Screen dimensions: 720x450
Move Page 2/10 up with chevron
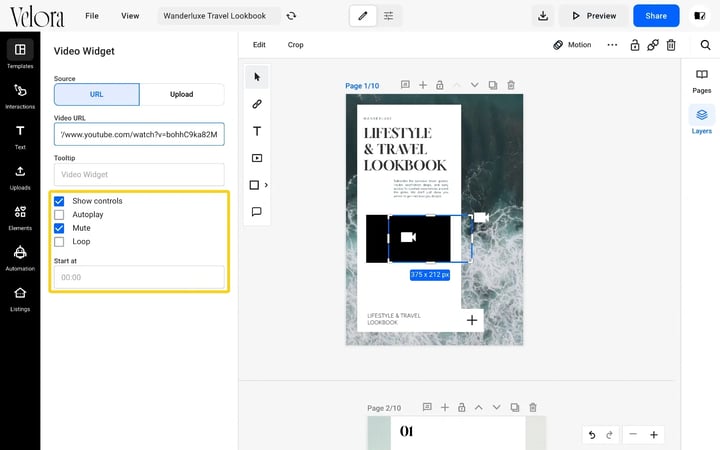coord(478,407)
